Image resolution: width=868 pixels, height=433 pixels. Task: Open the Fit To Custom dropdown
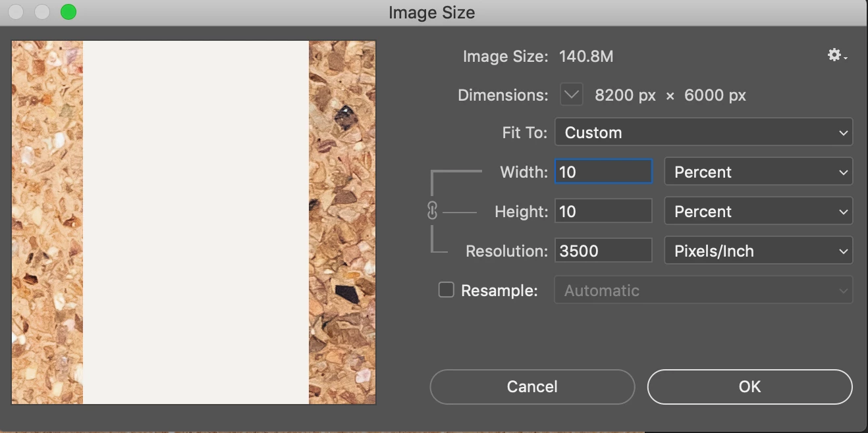[x=703, y=132]
